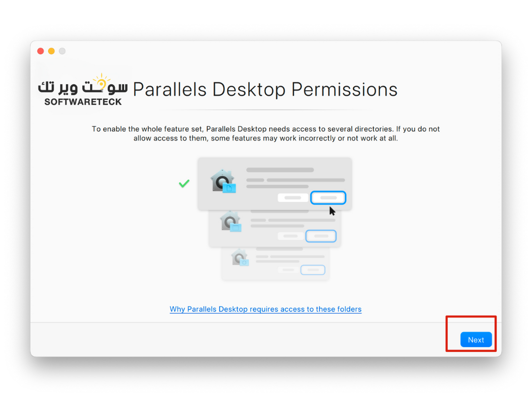Viewport: 532px width, 417px height.
Task: Click the blue Next button
Action: pos(476,340)
